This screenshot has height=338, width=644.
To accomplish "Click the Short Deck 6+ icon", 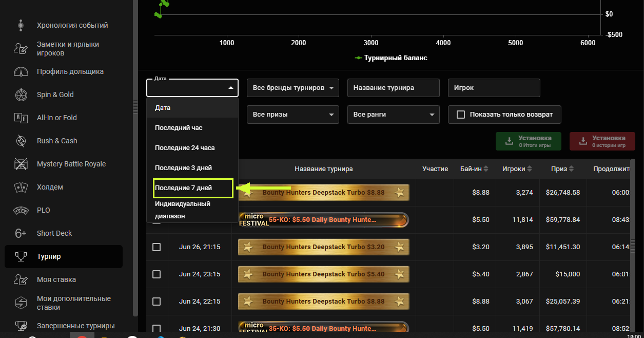I will (x=21, y=233).
